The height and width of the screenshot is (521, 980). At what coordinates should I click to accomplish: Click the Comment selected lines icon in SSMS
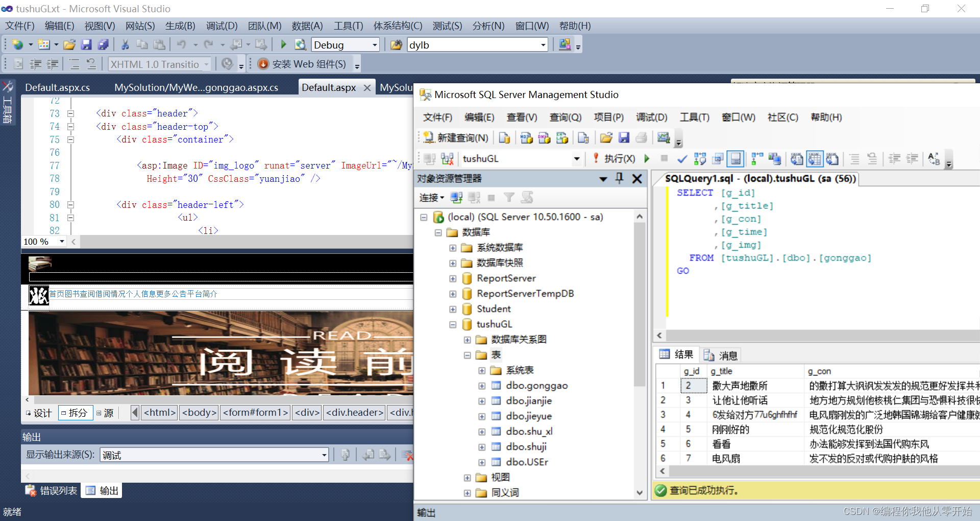point(853,159)
